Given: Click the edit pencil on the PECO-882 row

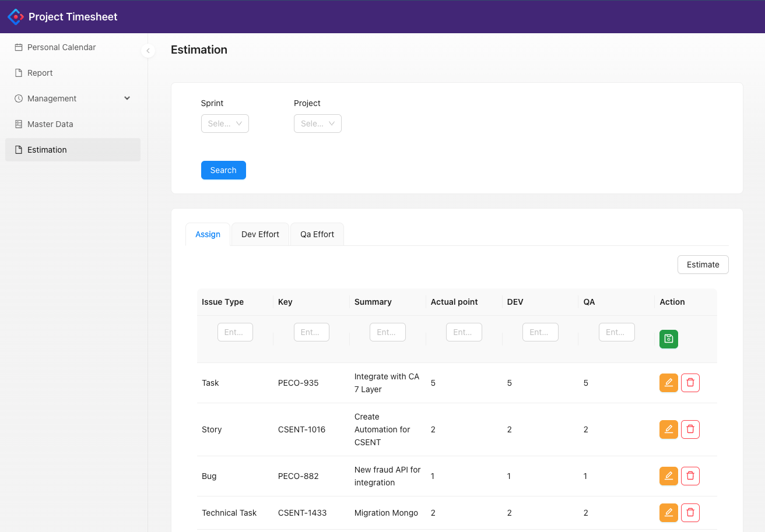Looking at the screenshot, I should click(668, 476).
